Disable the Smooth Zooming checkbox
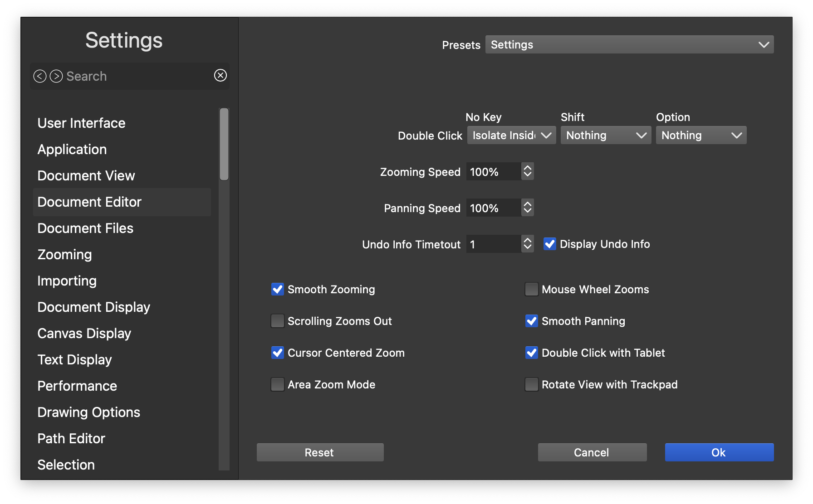Viewport: 813px width, 504px height. (x=278, y=289)
